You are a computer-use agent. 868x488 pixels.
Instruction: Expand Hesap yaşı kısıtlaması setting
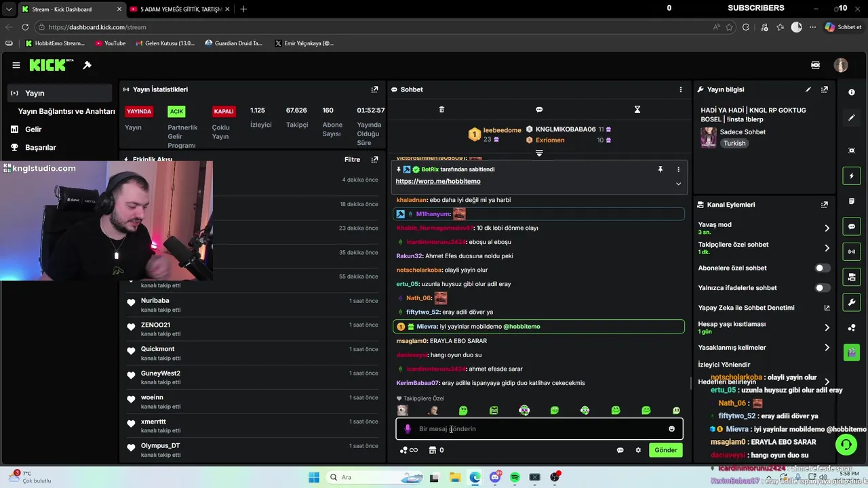(x=827, y=327)
